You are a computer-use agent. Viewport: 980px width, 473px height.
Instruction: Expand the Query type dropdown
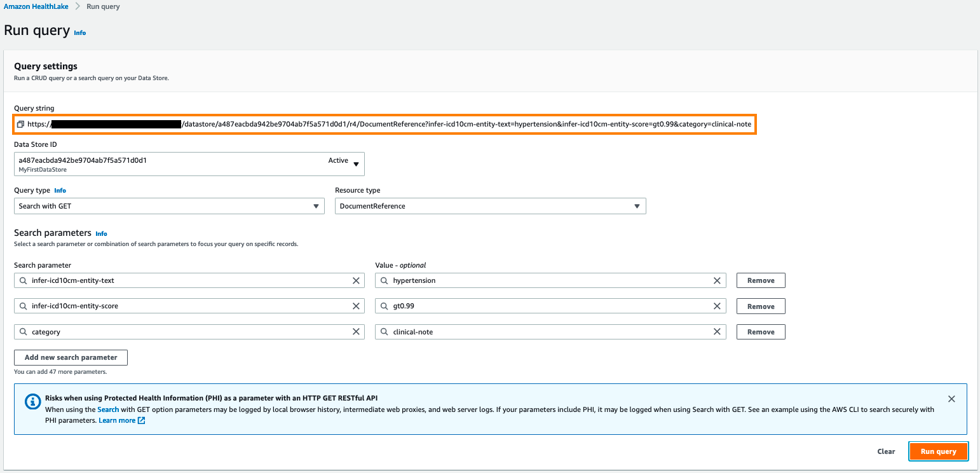(169, 206)
